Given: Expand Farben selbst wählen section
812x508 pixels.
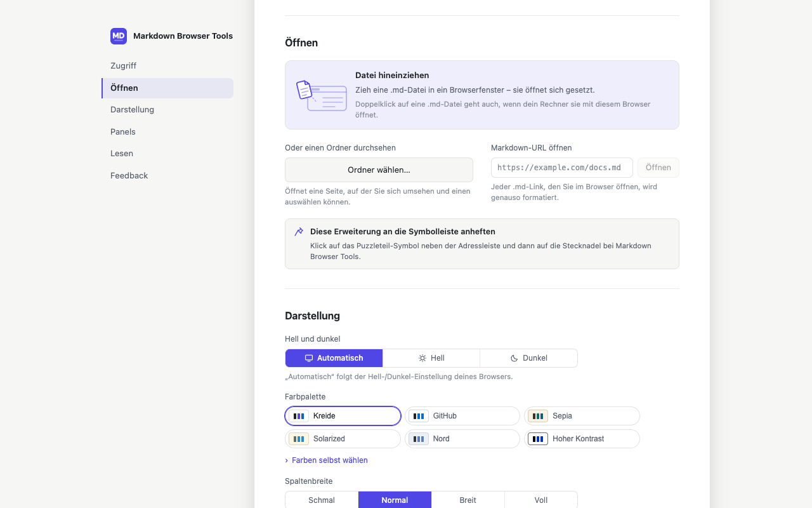Looking at the screenshot, I should click(326, 460).
